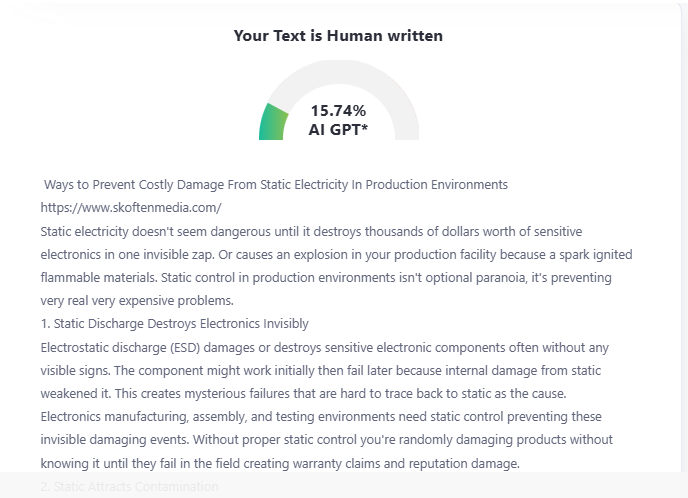This screenshot has height=498, width=688.
Task: Click the line starting "Static electricity doesn't seem dangerous"
Action: [x=336, y=231]
